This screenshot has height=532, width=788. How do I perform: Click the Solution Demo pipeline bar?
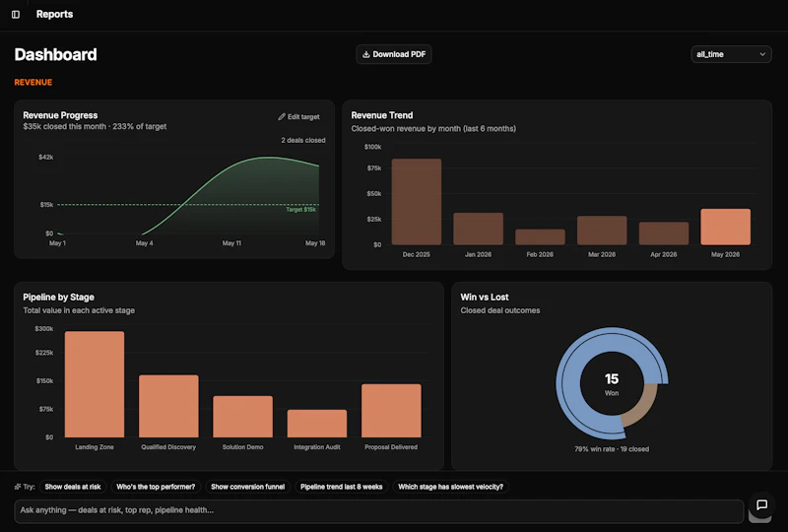(242, 417)
